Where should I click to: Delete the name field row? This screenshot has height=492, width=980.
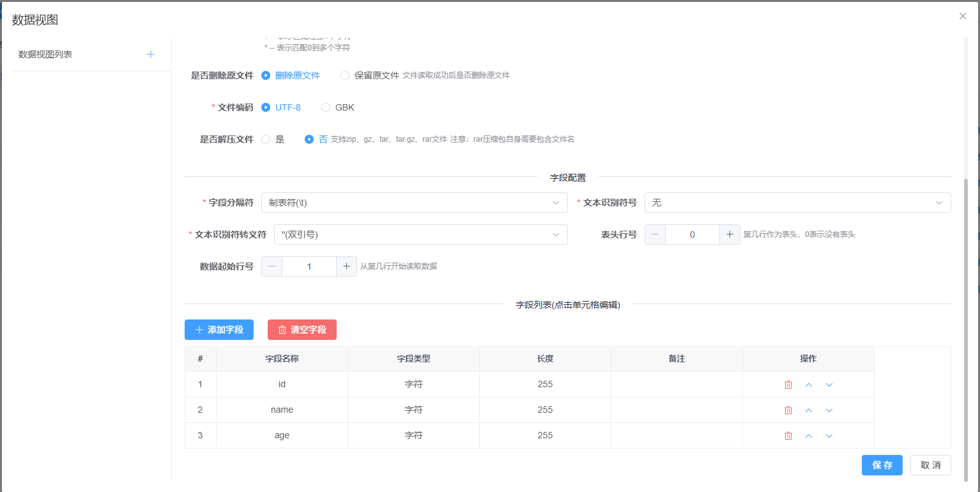pos(788,410)
